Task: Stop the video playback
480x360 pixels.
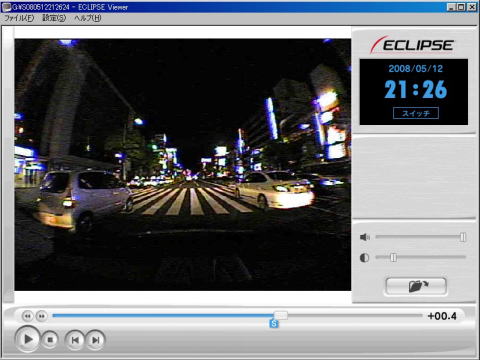Action: click(50, 340)
